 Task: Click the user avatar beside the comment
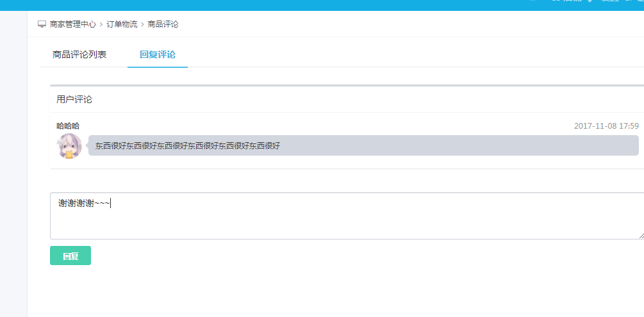[x=69, y=146]
